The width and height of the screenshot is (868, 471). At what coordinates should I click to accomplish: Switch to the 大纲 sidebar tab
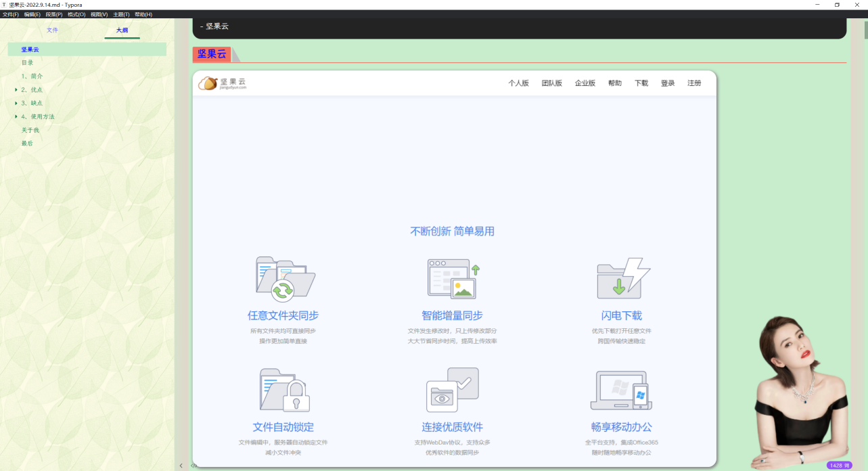coord(122,30)
